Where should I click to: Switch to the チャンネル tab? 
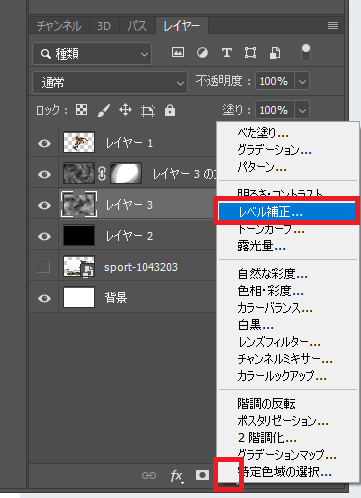click(59, 26)
